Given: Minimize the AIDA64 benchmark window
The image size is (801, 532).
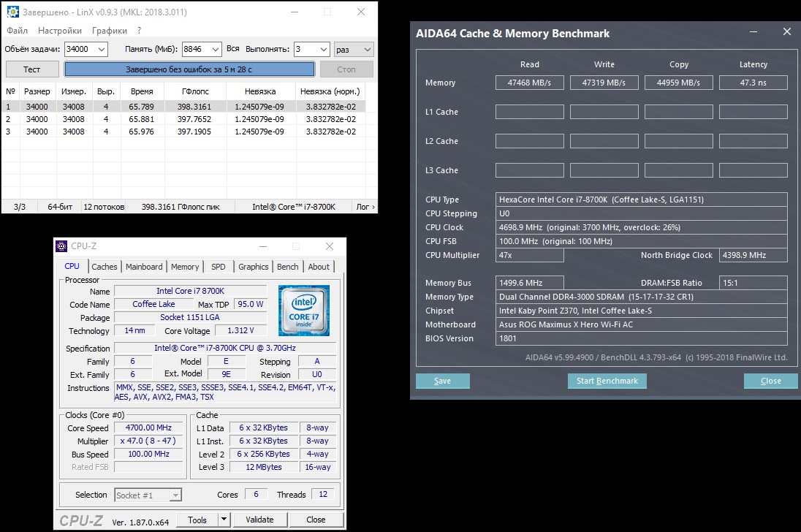Looking at the screenshot, I should pos(753,31).
